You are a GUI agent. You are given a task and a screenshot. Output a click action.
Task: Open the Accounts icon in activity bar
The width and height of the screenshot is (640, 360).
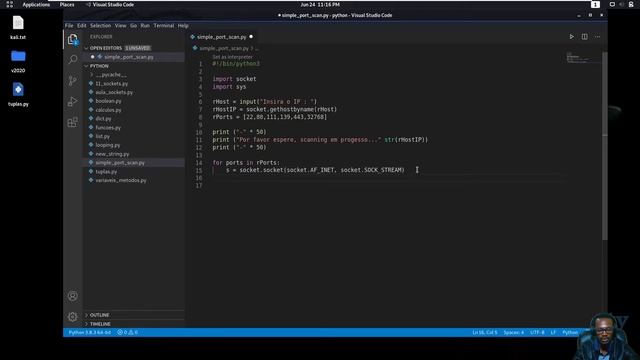pos(73,296)
